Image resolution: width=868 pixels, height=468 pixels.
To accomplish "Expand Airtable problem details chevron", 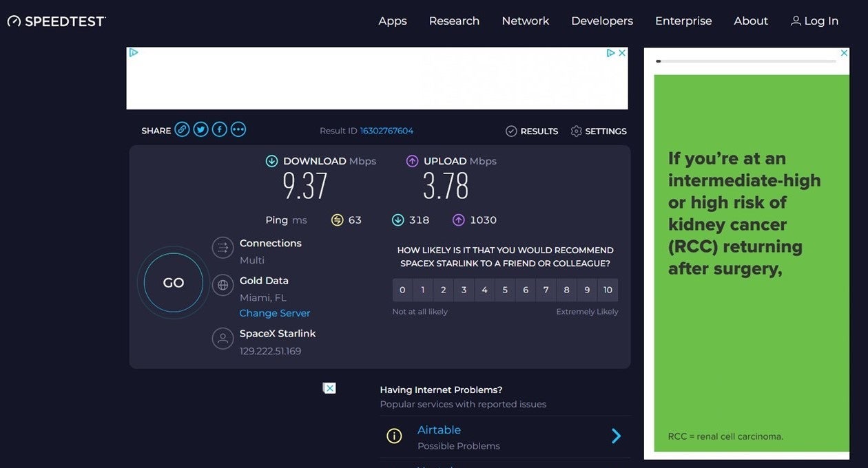I will click(617, 436).
